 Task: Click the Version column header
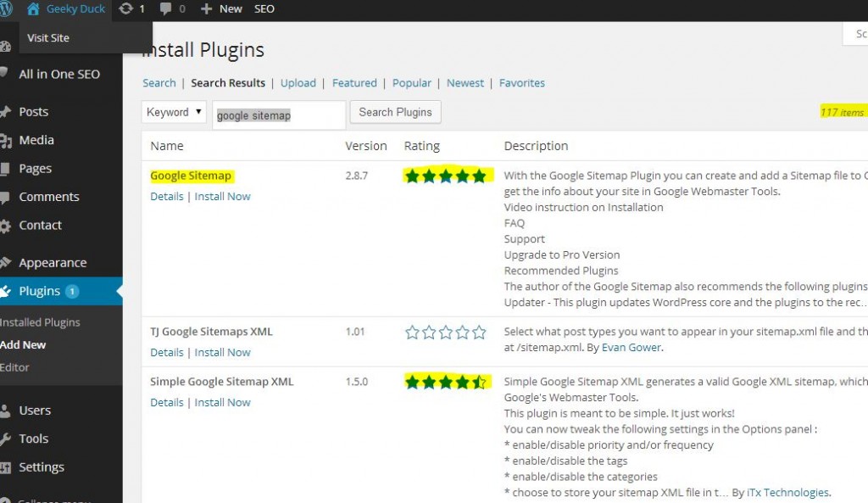coord(366,146)
